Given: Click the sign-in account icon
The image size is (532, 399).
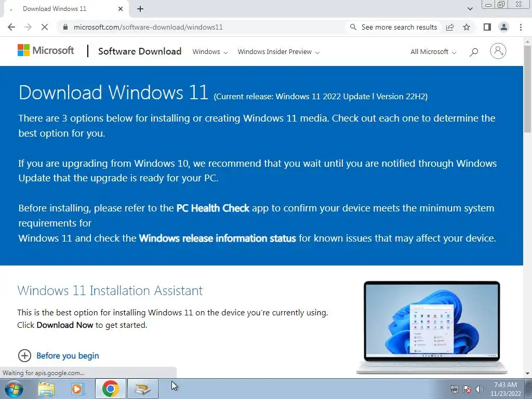Looking at the screenshot, I should [498, 51].
